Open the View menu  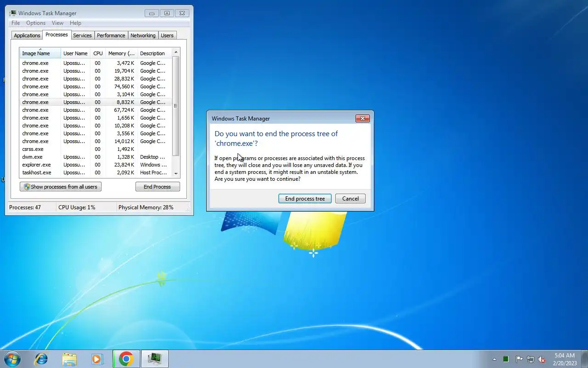pyautogui.click(x=57, y=23)
